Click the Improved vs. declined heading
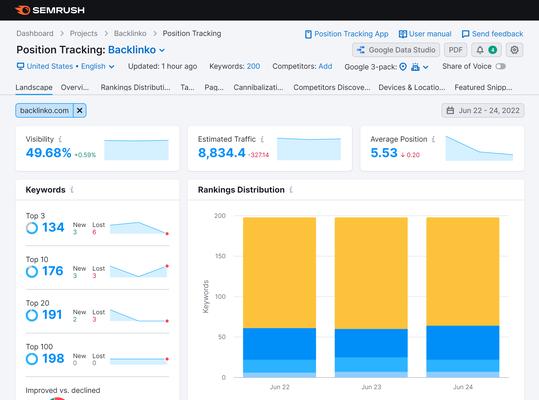 [63, 390]
